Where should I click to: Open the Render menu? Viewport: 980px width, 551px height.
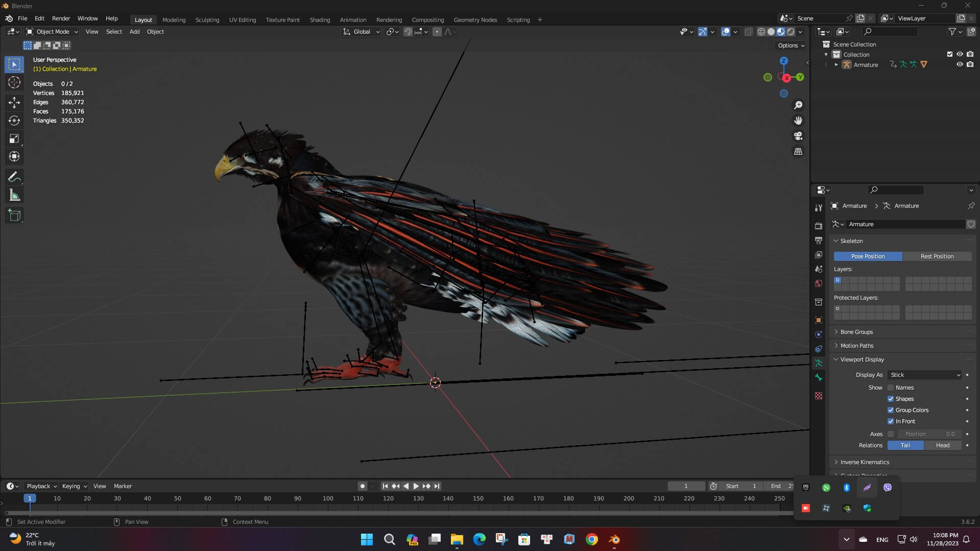[61, 18]
